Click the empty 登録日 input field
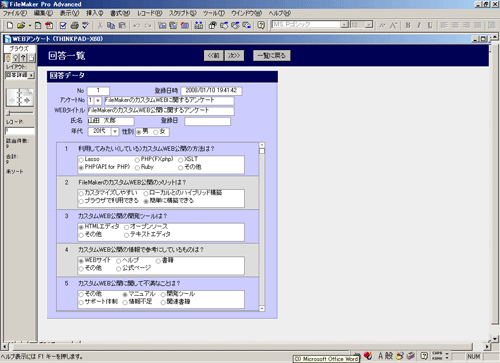The height and width of the screenshot is (363, 500). 207,121
